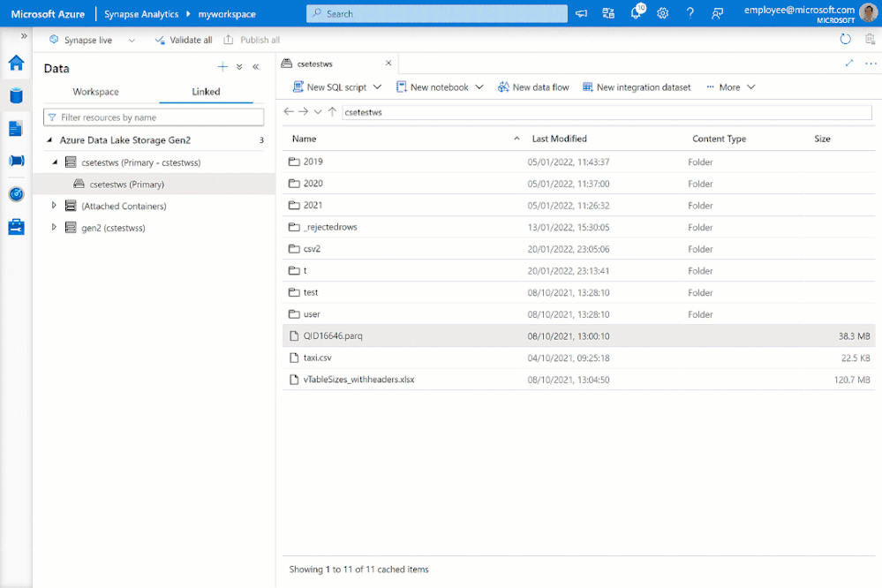Go up one folder level arrow
The width and height of the screenshot is (882, 588).
tap(333, 111)
